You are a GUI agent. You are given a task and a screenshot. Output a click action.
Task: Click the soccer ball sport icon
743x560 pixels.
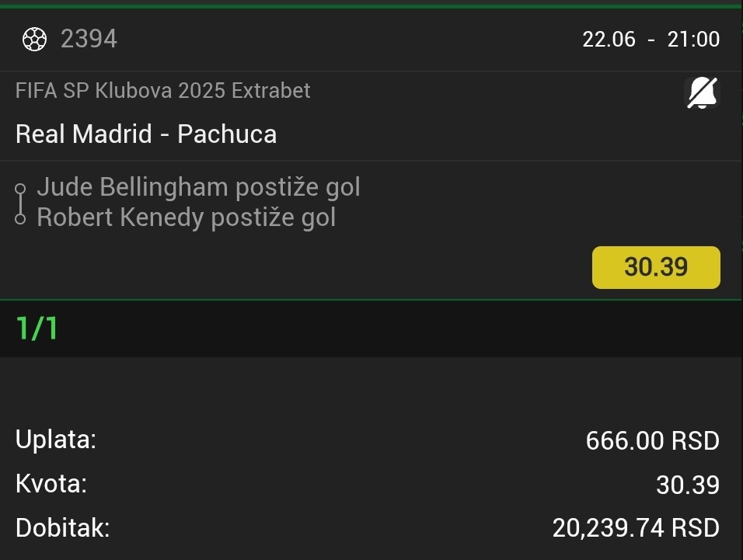click(35, 39)
